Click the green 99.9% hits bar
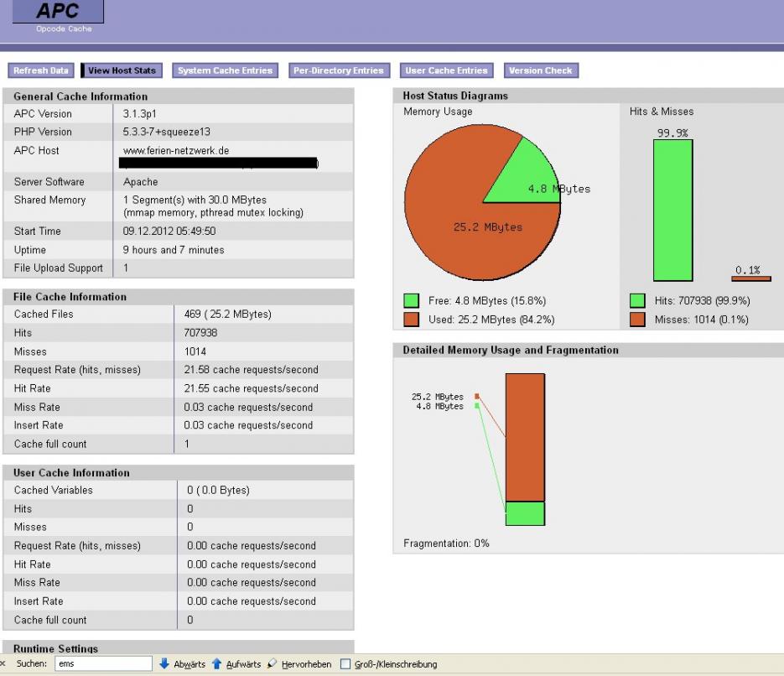 (x=673, y=210)
